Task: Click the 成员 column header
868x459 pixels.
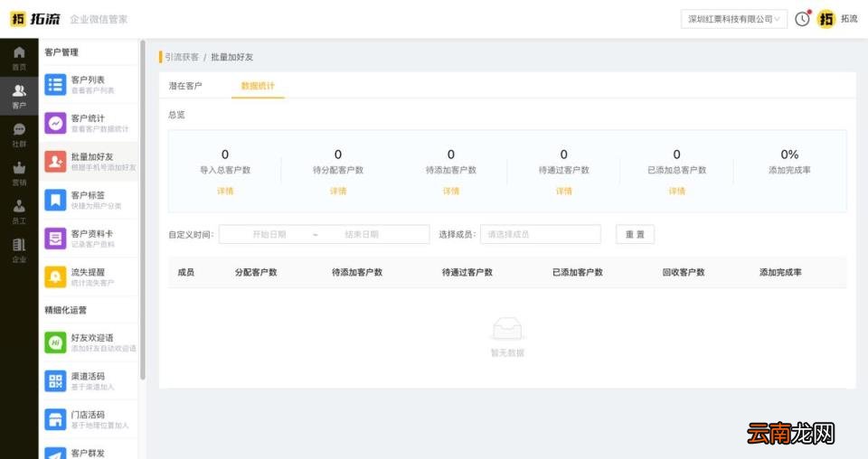Action: coord(186,272)
